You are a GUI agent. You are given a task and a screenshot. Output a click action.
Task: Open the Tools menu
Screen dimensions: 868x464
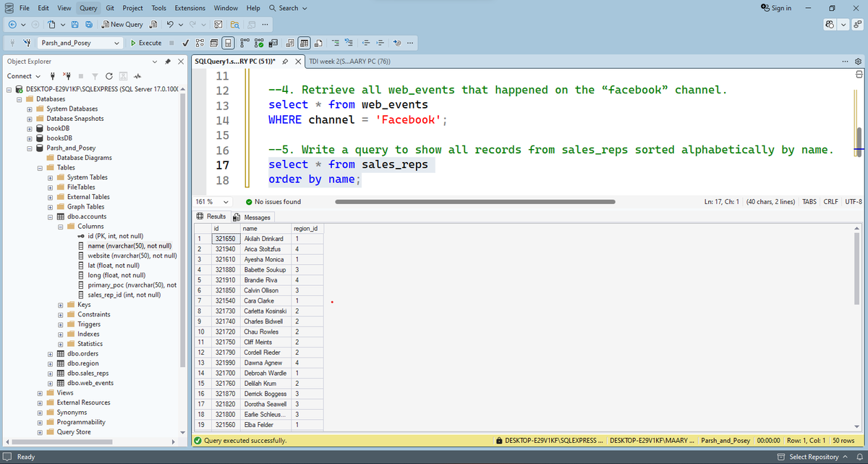(x=158, y=8)
